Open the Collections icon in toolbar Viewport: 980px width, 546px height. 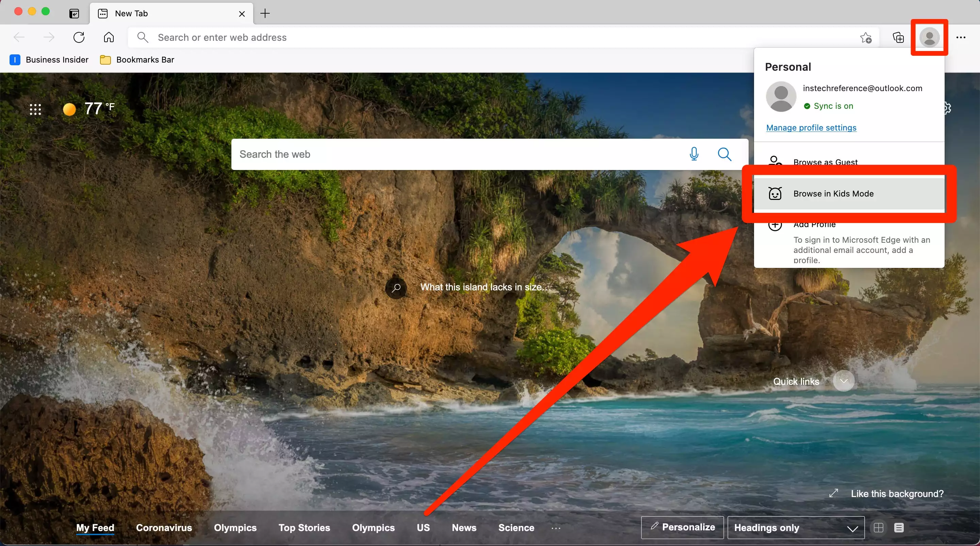[x=898, y=37]
